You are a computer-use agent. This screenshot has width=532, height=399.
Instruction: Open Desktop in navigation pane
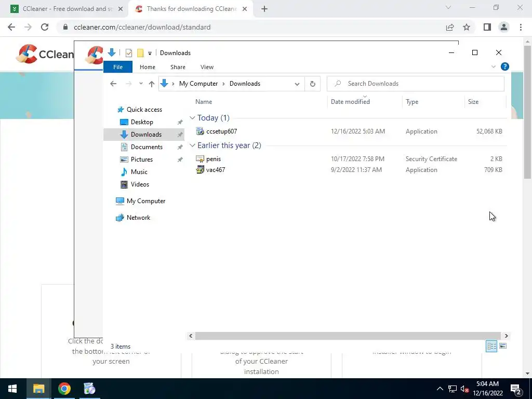pyautogui.click(x=142, y=122)
